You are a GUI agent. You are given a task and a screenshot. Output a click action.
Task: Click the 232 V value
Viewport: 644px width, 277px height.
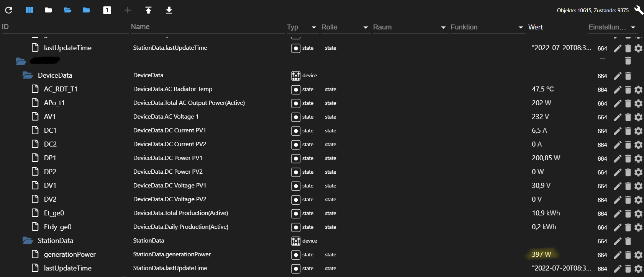(x=540, y=117)
